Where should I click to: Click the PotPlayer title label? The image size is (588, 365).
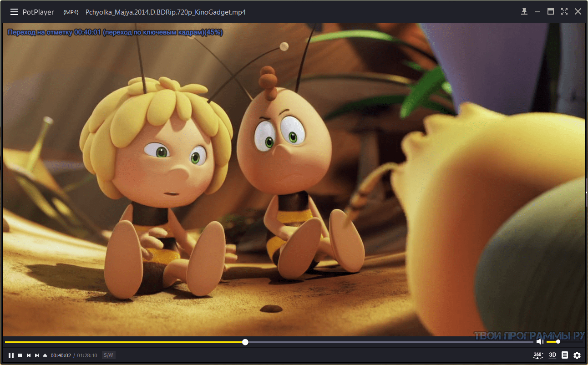coord(38,12)
